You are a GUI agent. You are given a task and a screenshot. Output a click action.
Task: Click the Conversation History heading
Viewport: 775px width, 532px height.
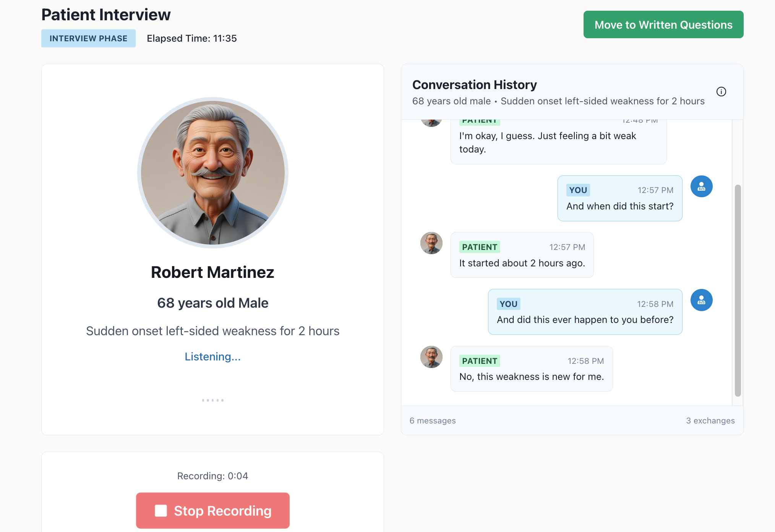[x=475, y=84]
